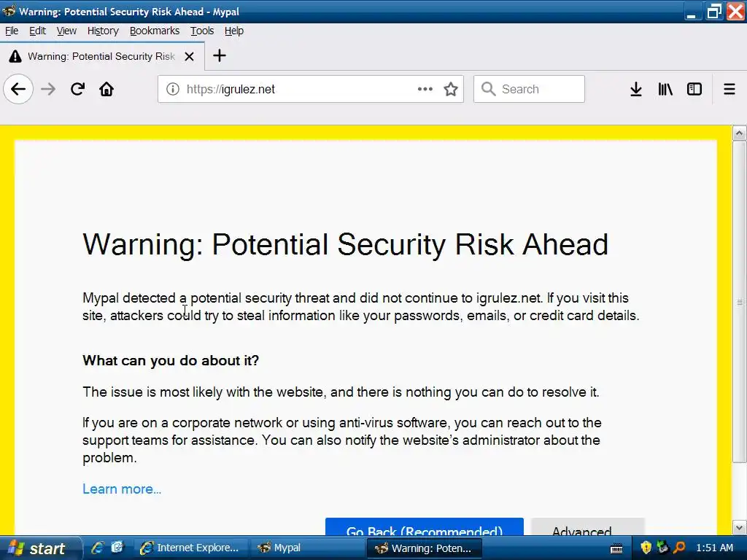Image resolution: width=747 pixels, height=560 pixels.
Task: Click Go Back (Recommended) button
Action: point(425,526)
